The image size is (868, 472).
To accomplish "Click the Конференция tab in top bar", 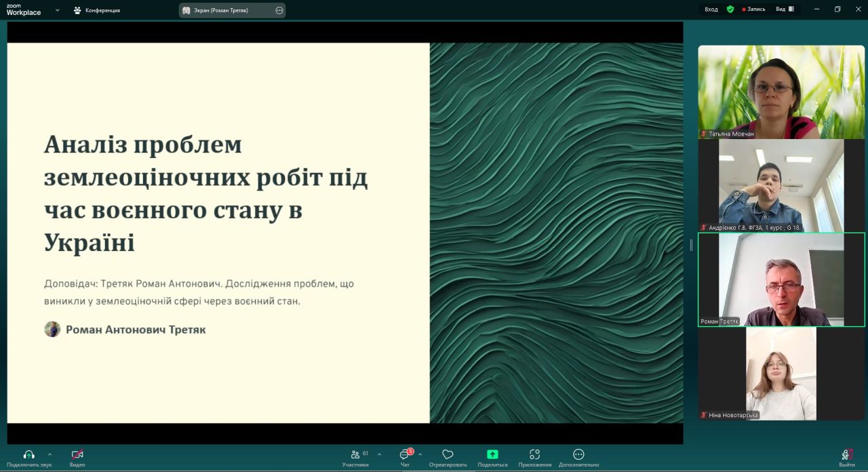I will tap(97, 10).
